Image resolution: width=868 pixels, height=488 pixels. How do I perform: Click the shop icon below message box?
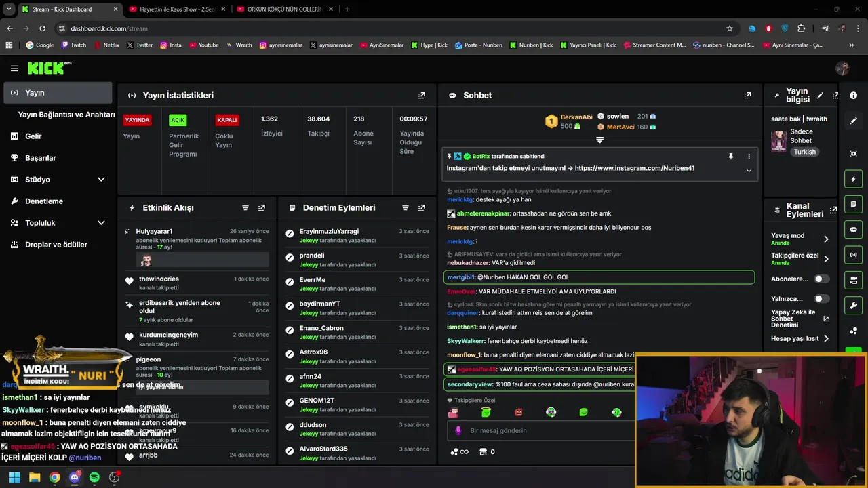483,452
